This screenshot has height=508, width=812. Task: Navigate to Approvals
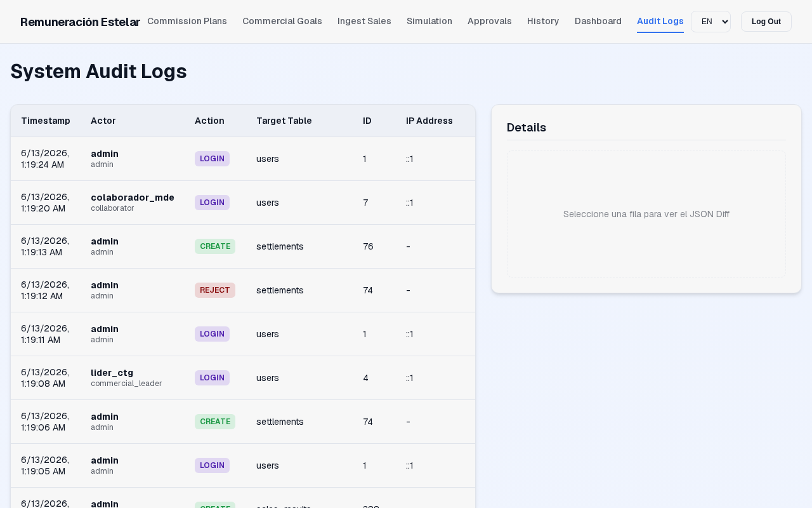pos(490,21)
